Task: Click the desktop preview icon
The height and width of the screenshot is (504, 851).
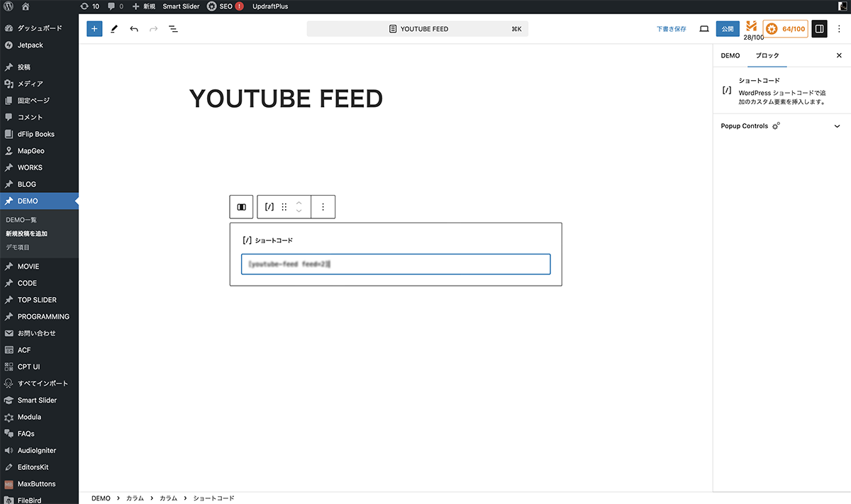Action: point(704,29)
